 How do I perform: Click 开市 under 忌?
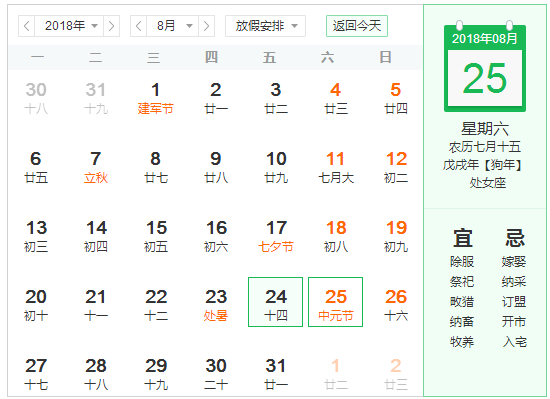click(x=514, y=322)
